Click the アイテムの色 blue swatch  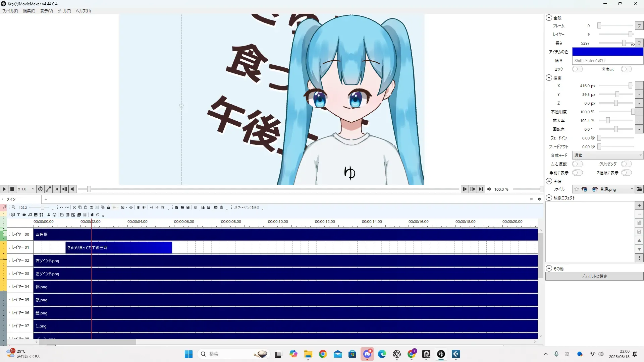[607, 52]
